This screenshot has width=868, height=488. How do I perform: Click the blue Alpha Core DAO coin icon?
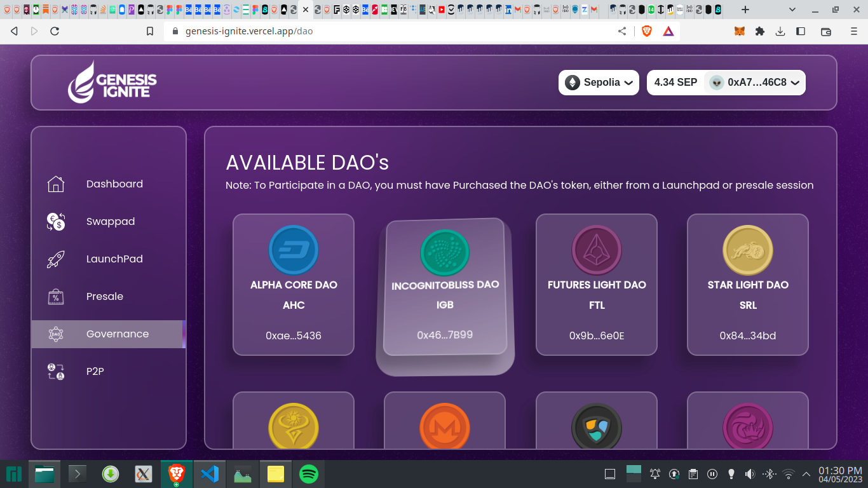294,250
